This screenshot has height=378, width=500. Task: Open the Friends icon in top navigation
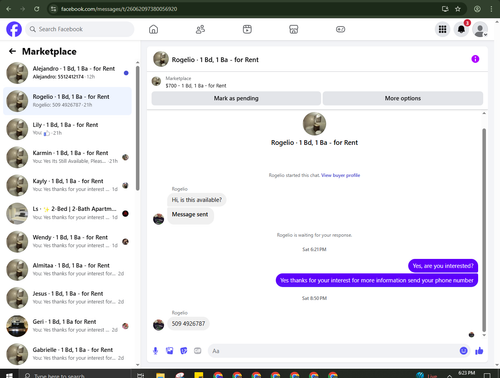click(x=200, y=29)
